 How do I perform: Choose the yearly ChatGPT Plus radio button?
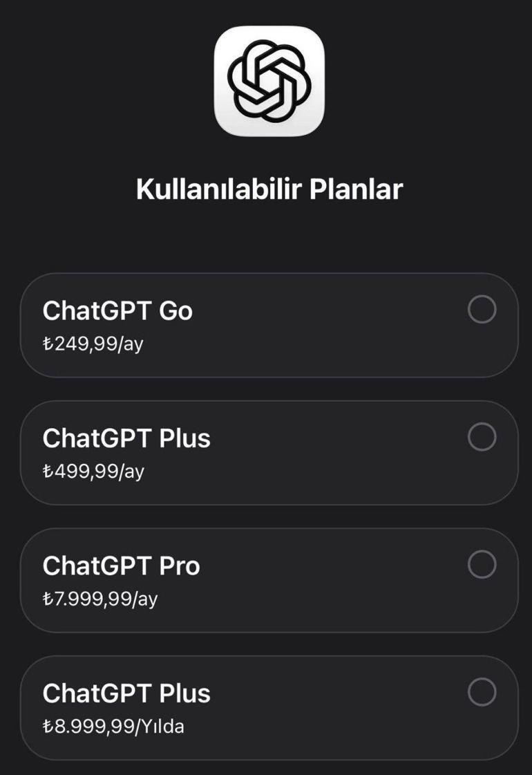point(482,692)
